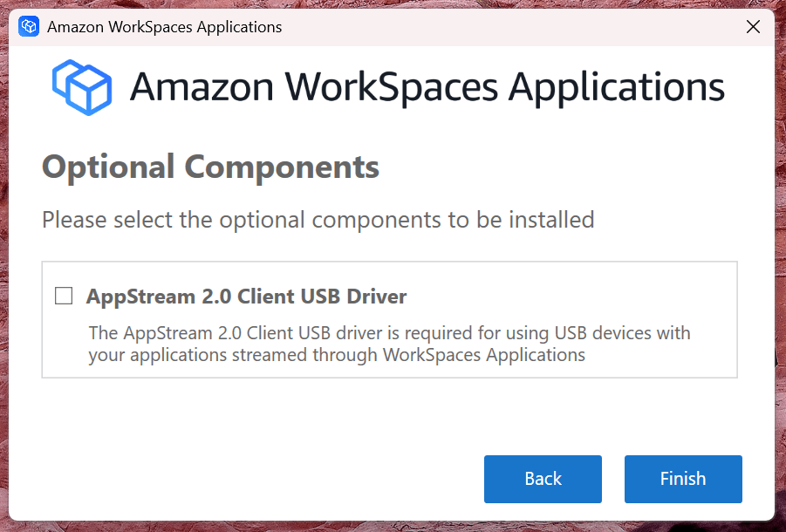The width and height of the screenshot is (786, 532).
Task: Go Back to the previous installer step
Action: pos(543,479)
